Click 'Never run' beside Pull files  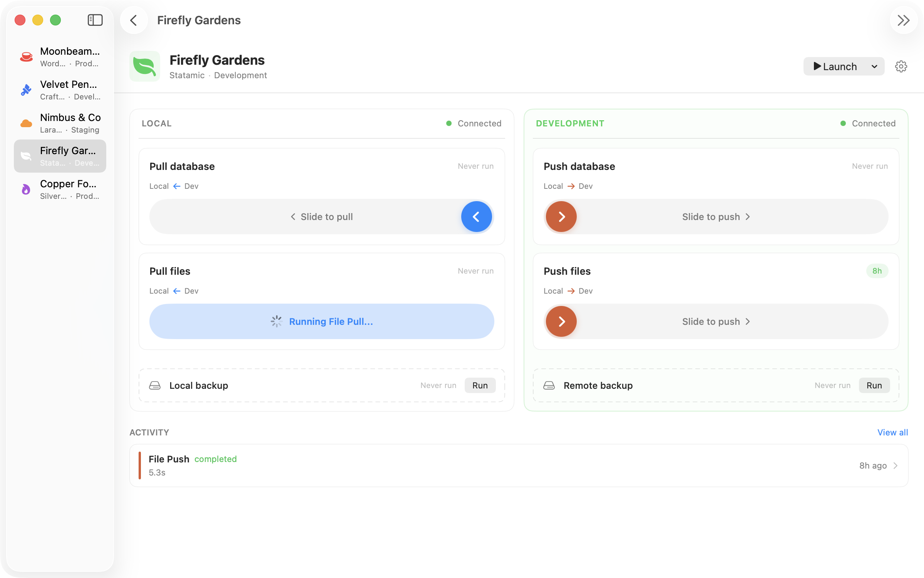click(x=476, y=271)
